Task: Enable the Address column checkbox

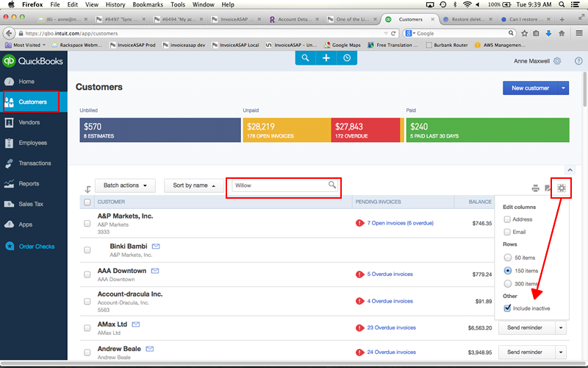Action: click(x=507, y=219)
